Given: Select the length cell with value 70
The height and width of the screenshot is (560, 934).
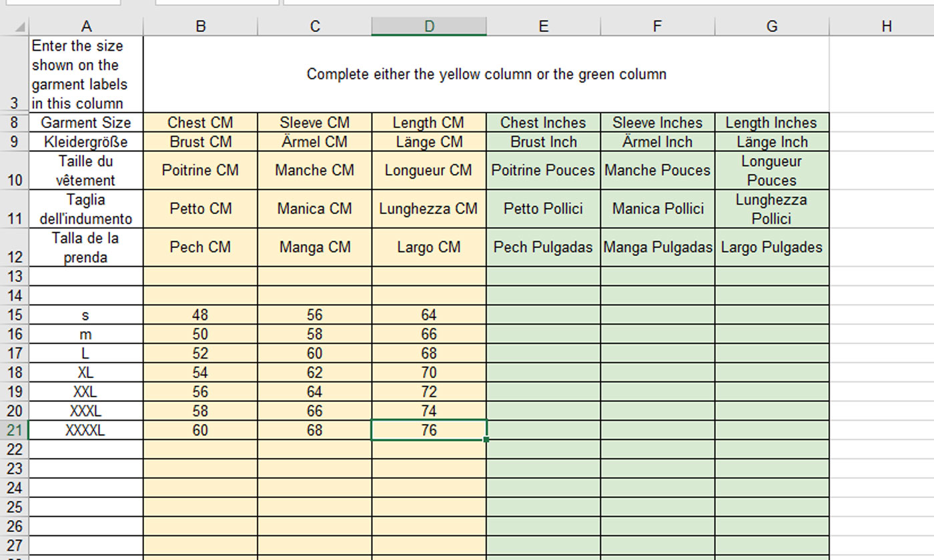Looking at the screenshot, I should point(429,372).
